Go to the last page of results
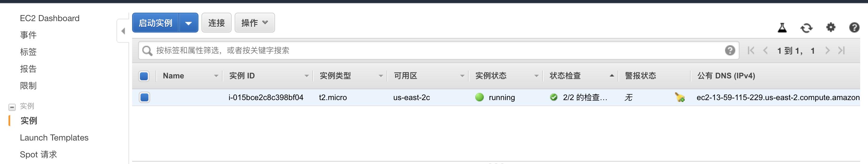 pos(841,51)
